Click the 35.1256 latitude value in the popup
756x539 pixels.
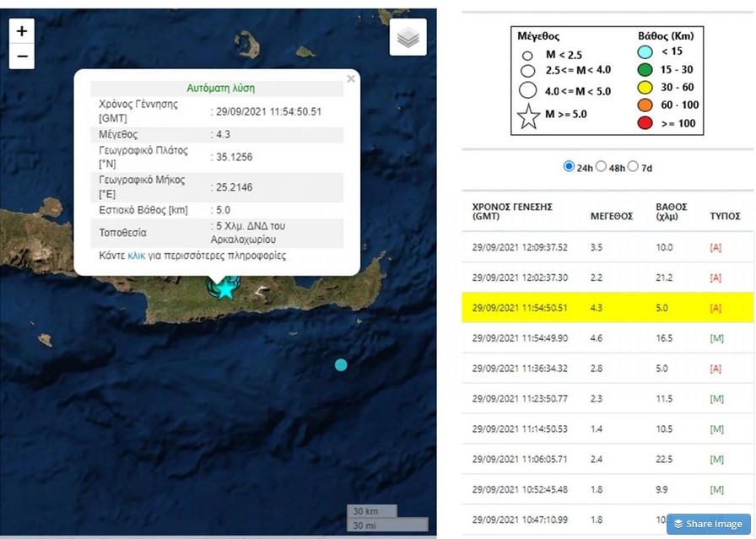(234, 157)
